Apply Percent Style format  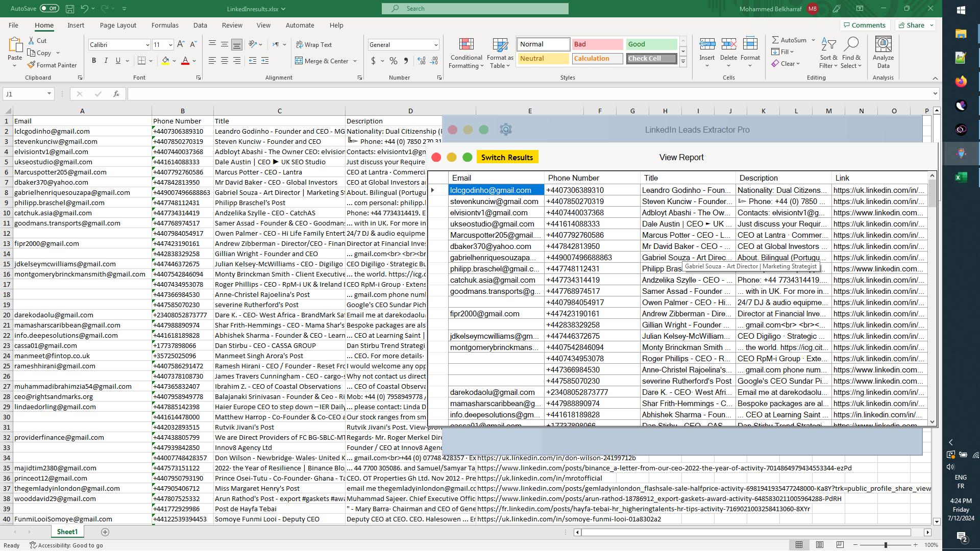click(x=394, y=61)
